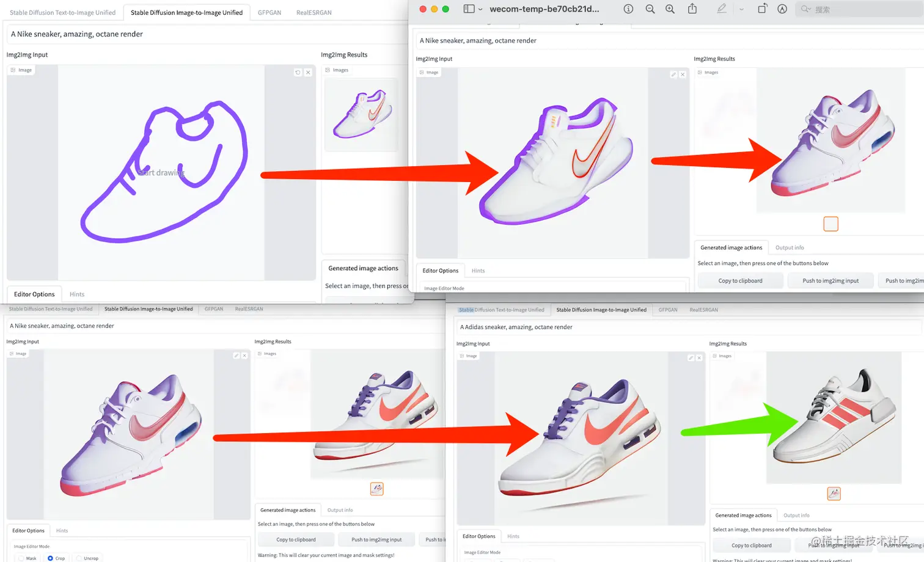Select the result thumbnail under the Adidas sneaker output
The image size is (924, 562).
pyautogui.click(x=834, y=494)
